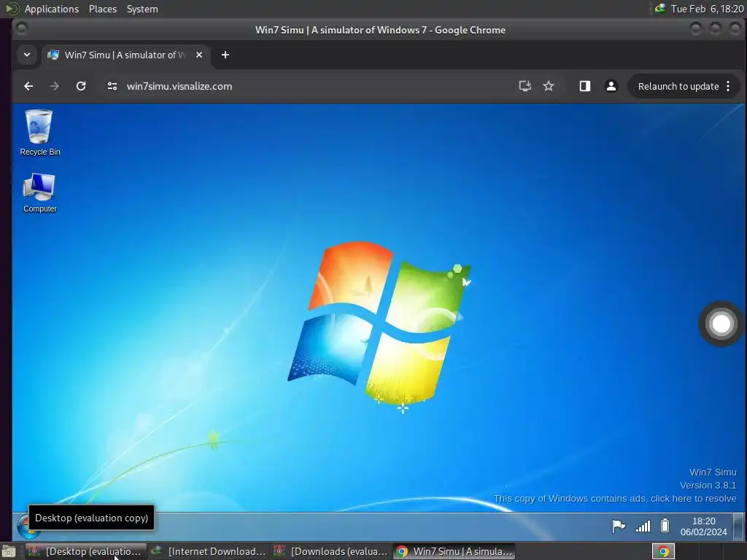Screen dimensions: 747x560
Task: Switch to Internet Download taskbar window
Action: 209,551
